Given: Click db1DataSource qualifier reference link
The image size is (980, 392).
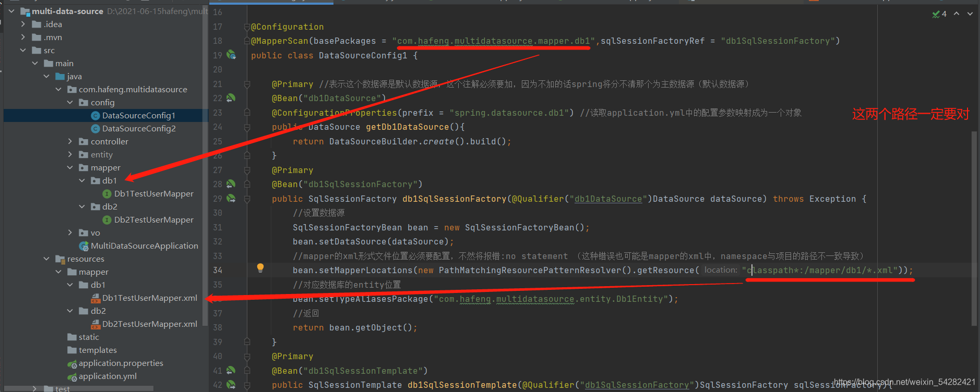Looking at the screenshot, I should pos(608,199).
